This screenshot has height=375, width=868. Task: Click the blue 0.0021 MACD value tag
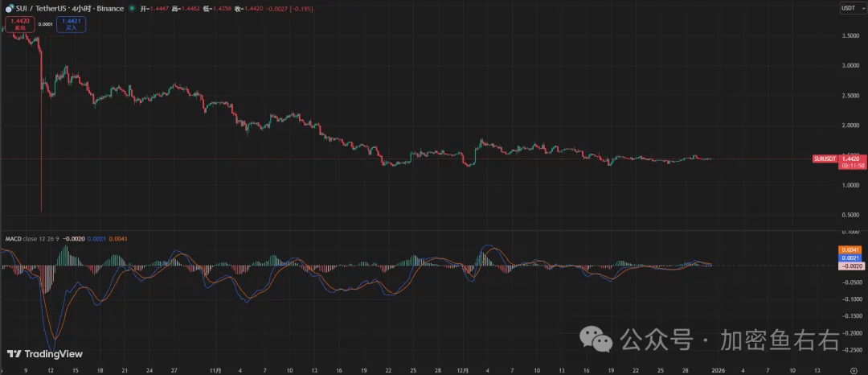851,258
